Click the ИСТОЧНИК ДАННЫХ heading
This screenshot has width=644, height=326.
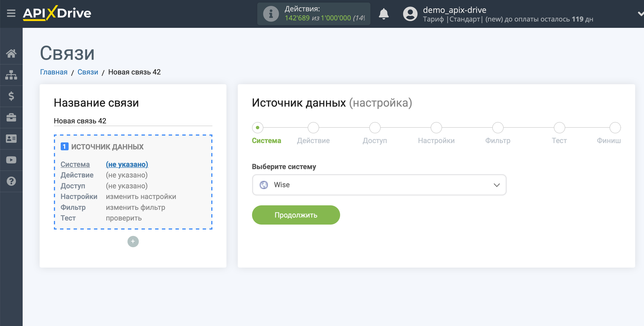(x=107, y=147)
